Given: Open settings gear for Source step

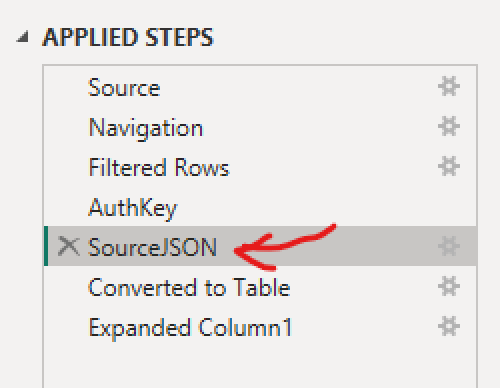Looking at the screenshot, I should coord(449,86).
